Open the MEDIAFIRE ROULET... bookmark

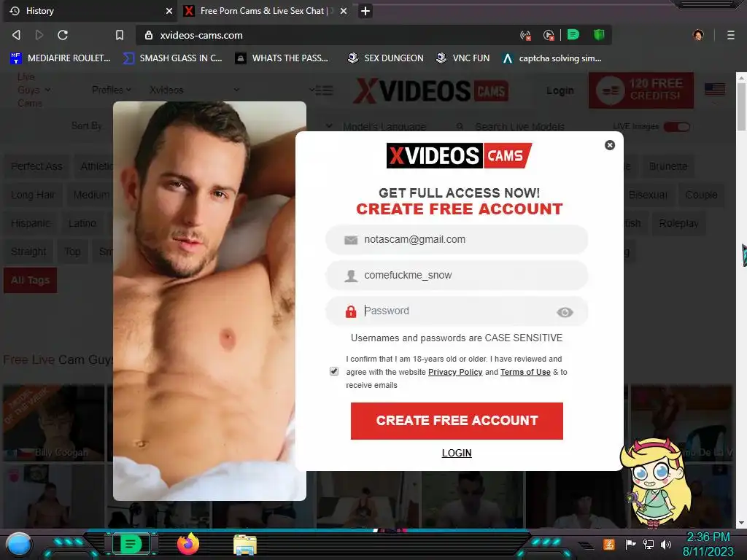61,58
